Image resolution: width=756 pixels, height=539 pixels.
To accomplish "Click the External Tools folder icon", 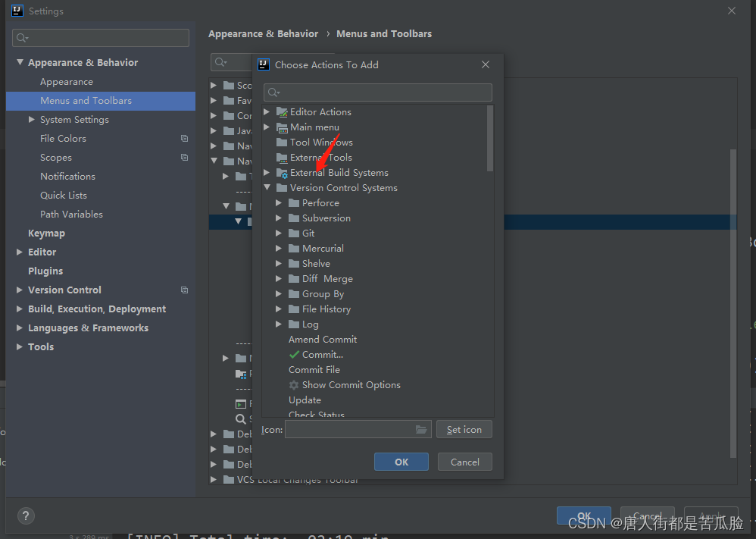I will [282, 158].
